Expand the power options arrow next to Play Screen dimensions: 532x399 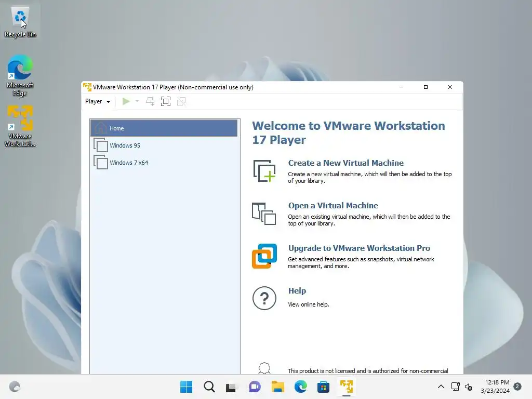tap(137, 101)
